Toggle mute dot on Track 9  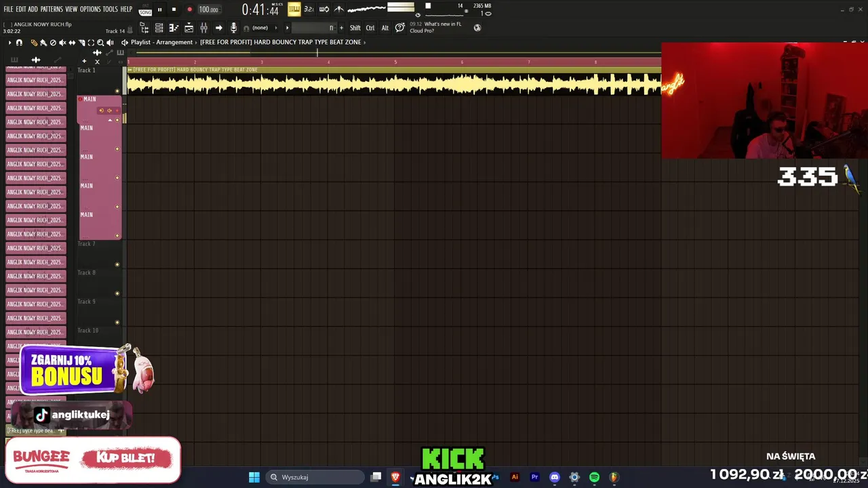click(117, 322)
